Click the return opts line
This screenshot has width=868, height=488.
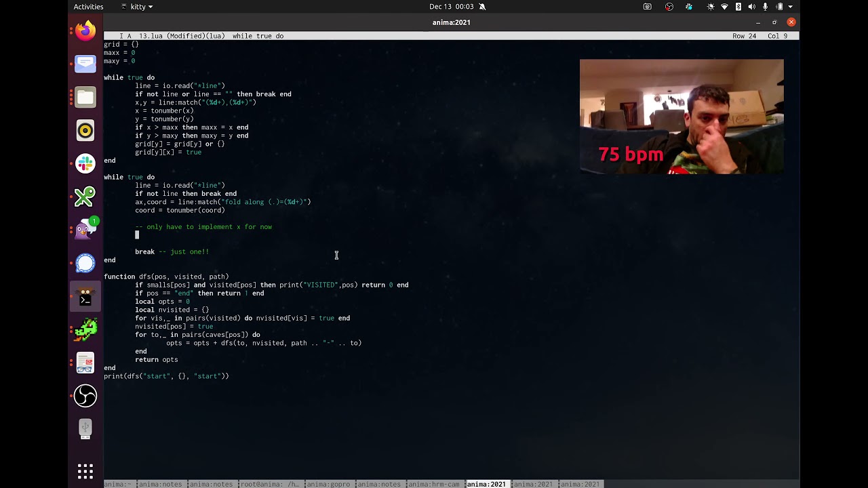pos(157,360)
